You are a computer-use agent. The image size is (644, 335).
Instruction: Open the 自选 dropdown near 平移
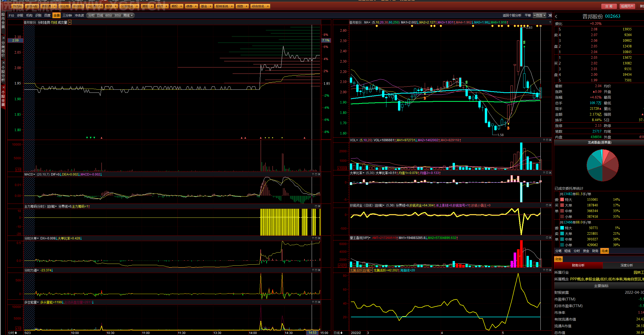540,15
